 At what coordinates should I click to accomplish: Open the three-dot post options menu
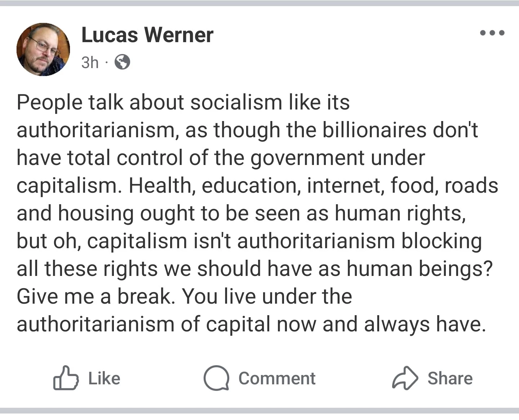tap(492, 33)
